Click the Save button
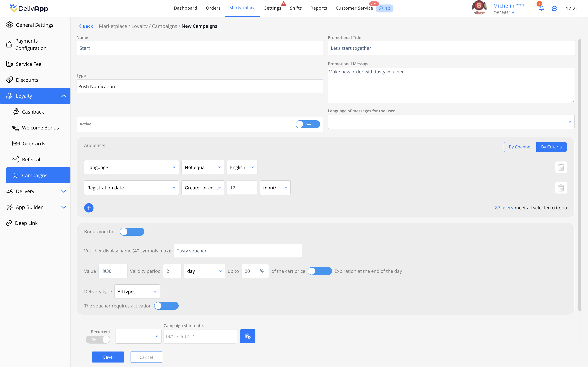Screen dimensions: 588x367 (x=108, y=357)
